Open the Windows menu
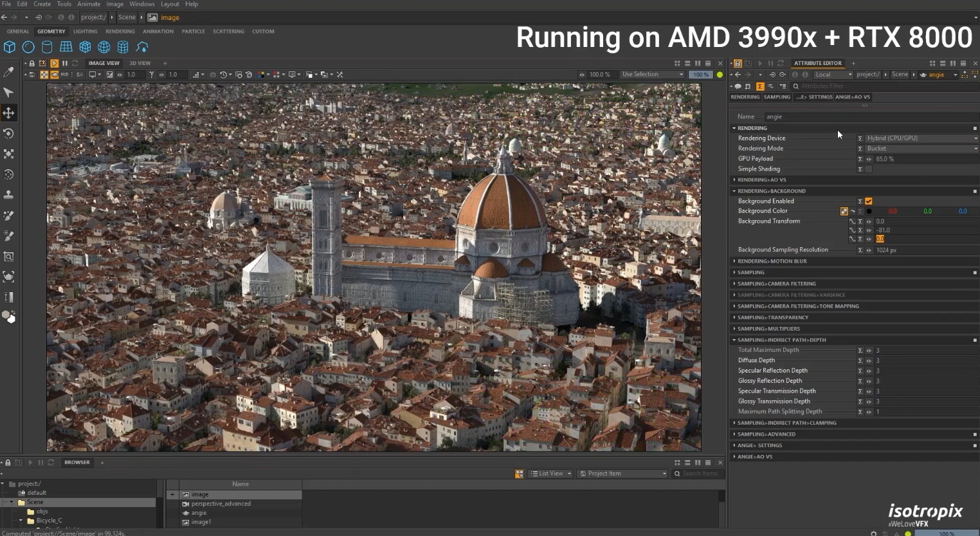 [x=142, y=4]
